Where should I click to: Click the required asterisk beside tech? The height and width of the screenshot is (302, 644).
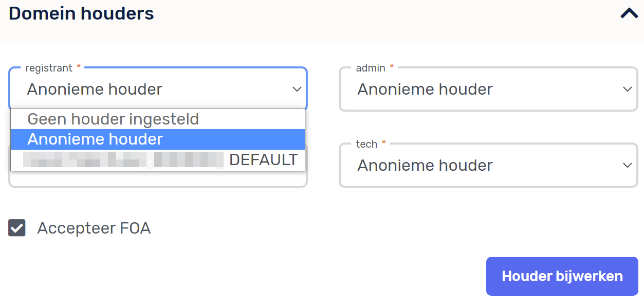point(383,144)
